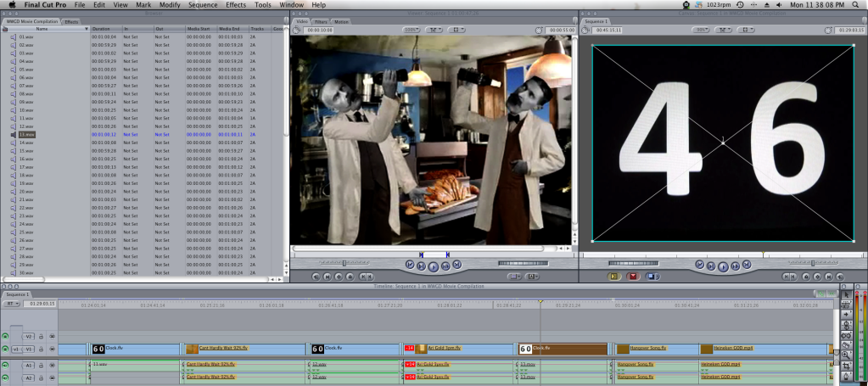Click the red Overwrite edit button in Canvas
The height and width of the screenshot is (386, 868).
[633, 276]
